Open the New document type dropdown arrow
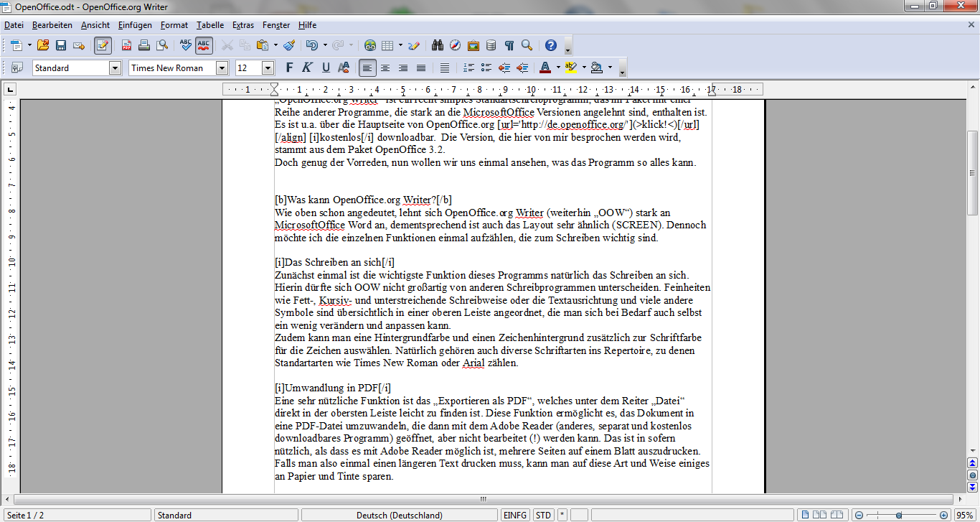The height and width of the screenshot is (522, 980). [x=29, y=45]
